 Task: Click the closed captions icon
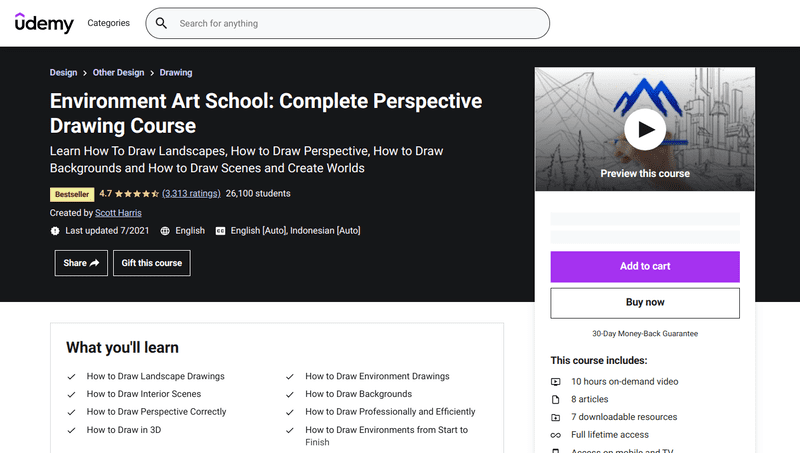pos(220,231)
